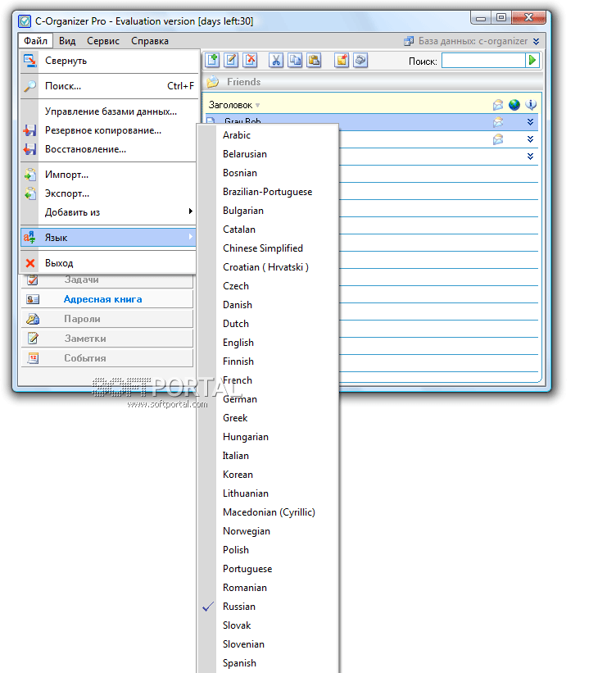Expand the third contact row chevron
This screenshot has height=673, width=616.
[530, 157]
